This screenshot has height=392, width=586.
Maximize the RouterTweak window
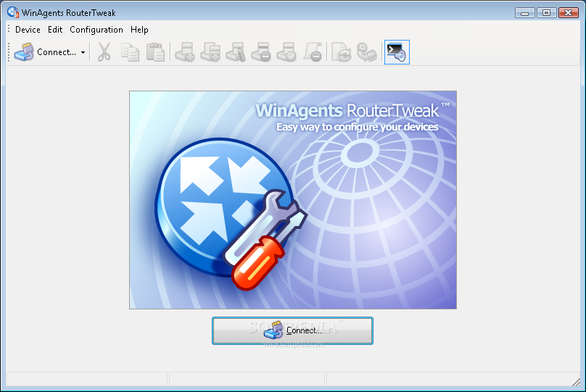[x=546, y=13]
